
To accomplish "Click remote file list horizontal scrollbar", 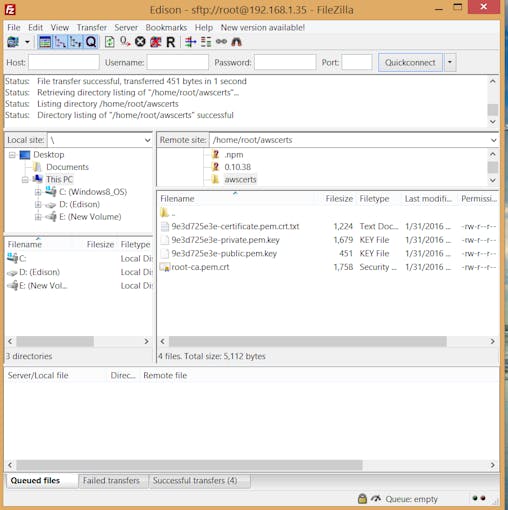I will point(308,341).
